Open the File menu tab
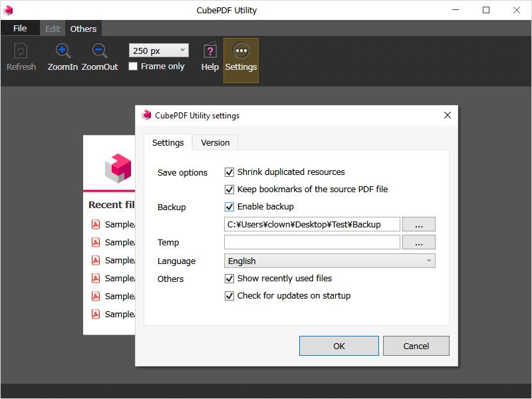Viewport: 532px width, 399px height. tap(20, 28)
